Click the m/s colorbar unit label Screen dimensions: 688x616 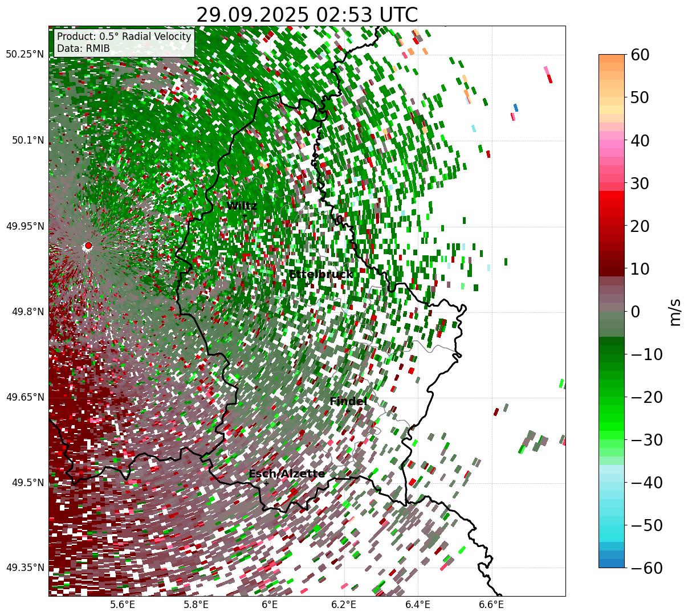click(x=675, y=312)
